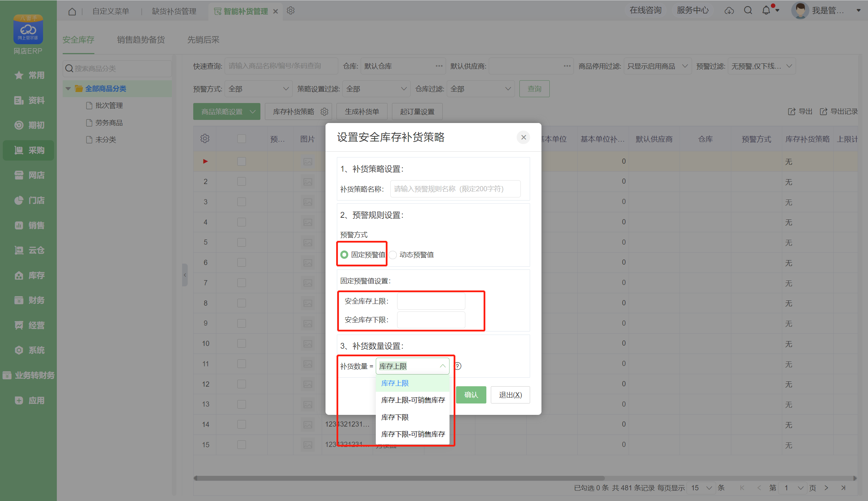Click the table column settings gear icon
Screen dimensions: 868x501
205,139
